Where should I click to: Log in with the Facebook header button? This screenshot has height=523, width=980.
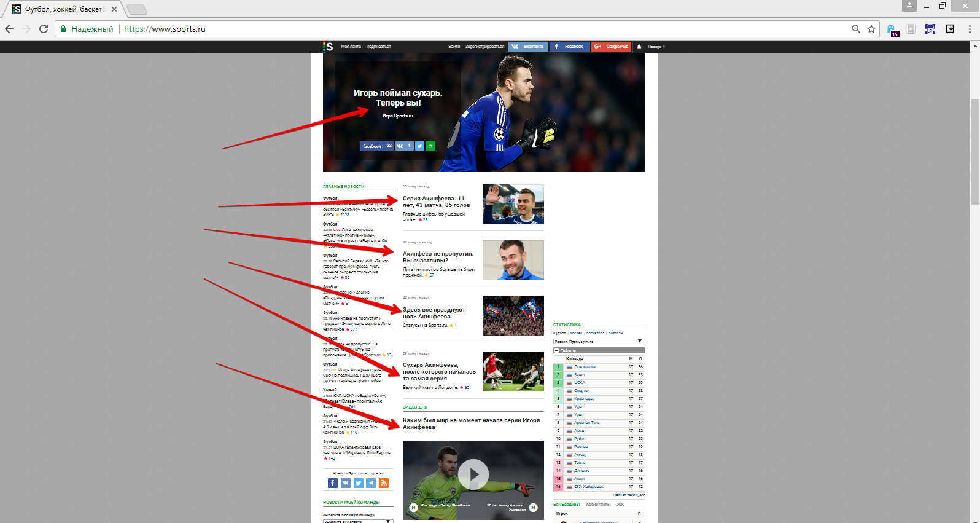click(x=570, y=47)
